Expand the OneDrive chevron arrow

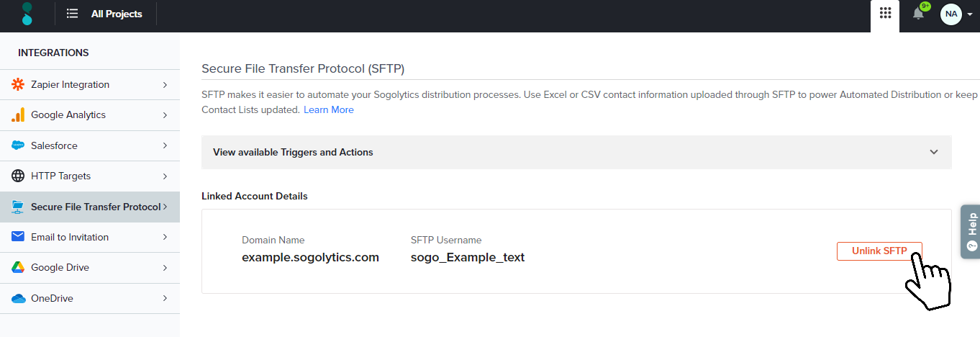tap(165, 298)
